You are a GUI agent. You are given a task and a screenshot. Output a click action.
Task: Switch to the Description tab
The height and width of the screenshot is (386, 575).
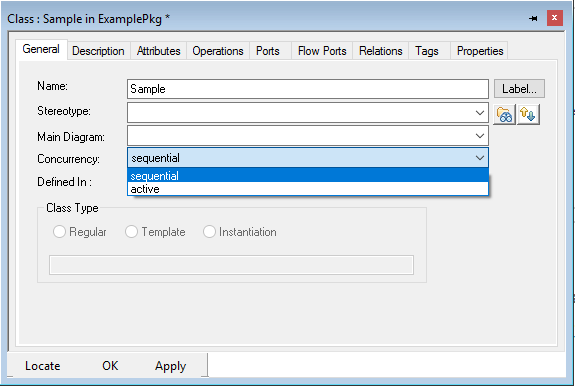pyautogui.click(x=98, y=51)
